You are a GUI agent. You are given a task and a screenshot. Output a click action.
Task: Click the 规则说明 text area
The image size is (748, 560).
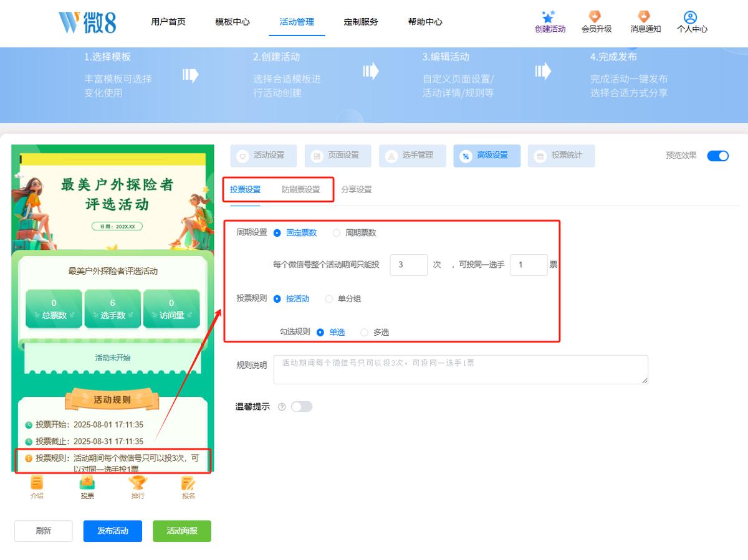461,369
